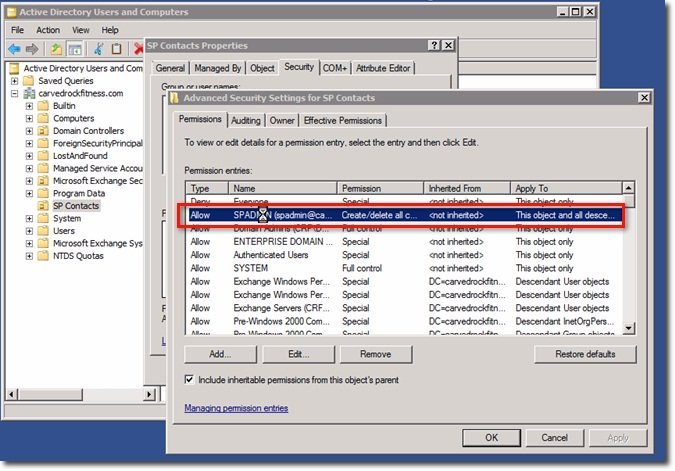Switch to the Effective Permissions tab
The width and height of the screenshot is (675, 471).
coord(343,121)
